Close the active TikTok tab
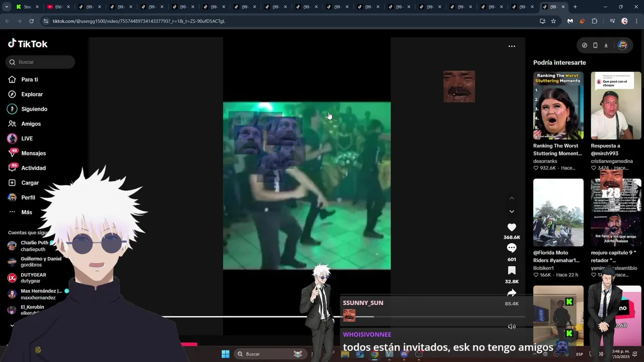The width and height of the screenshot is (644, 362). (x=563, y=7)
